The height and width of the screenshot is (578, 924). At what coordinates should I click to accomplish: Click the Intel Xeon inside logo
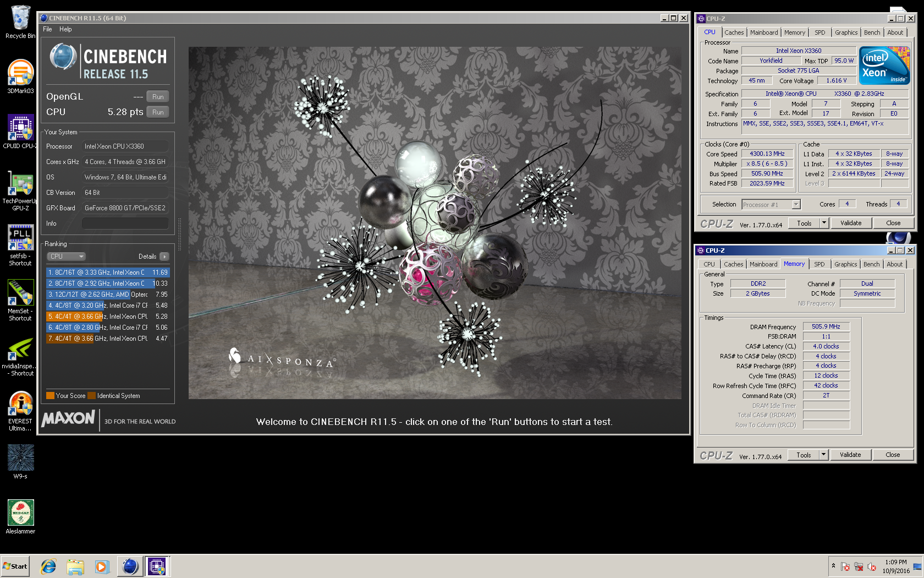coord(884,66)
